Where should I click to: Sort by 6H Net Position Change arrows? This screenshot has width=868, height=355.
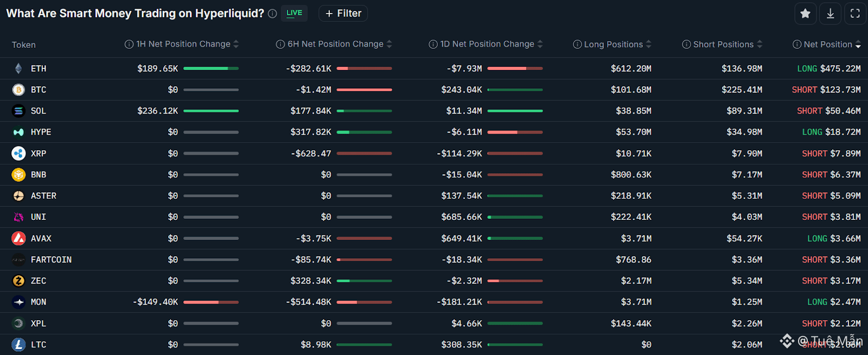coord(390,44)
